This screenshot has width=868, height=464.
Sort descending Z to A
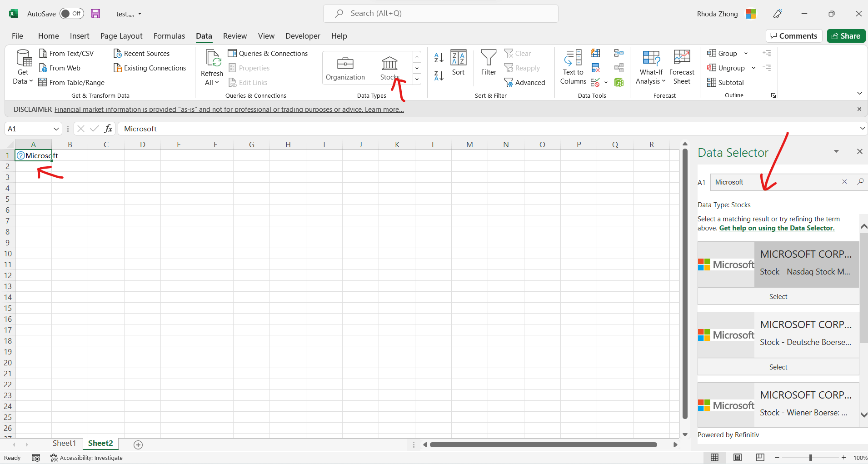click(439, 76)
